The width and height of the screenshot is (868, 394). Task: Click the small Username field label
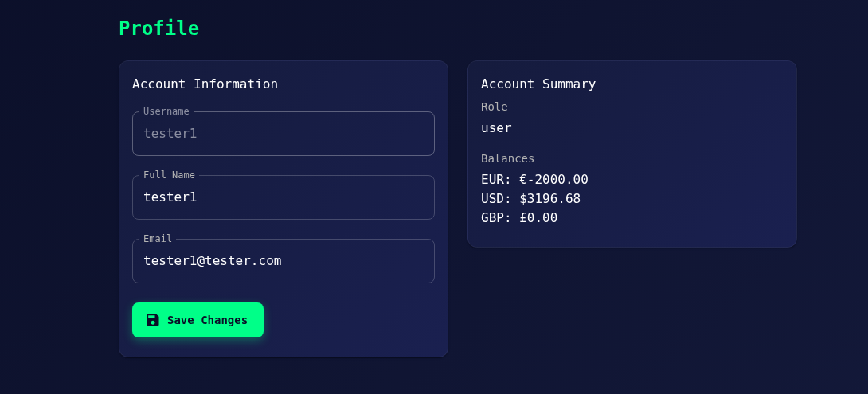pyautogui.click(x=166, y=111)
